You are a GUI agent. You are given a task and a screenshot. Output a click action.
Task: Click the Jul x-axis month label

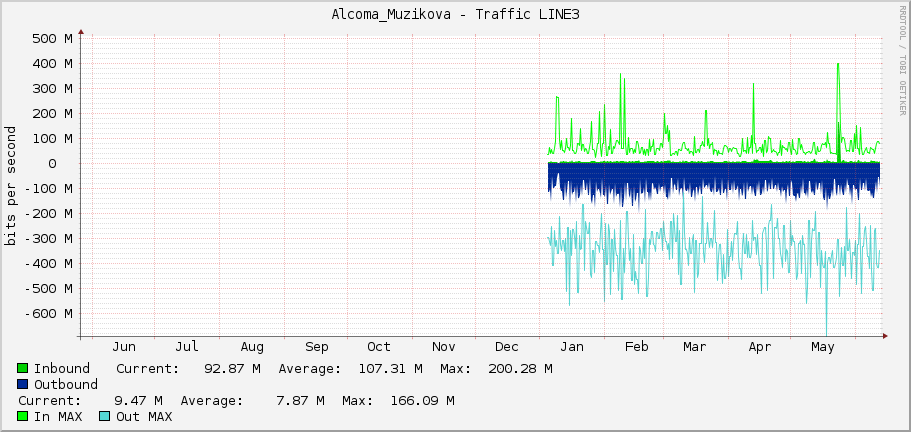tap(187, 347)
